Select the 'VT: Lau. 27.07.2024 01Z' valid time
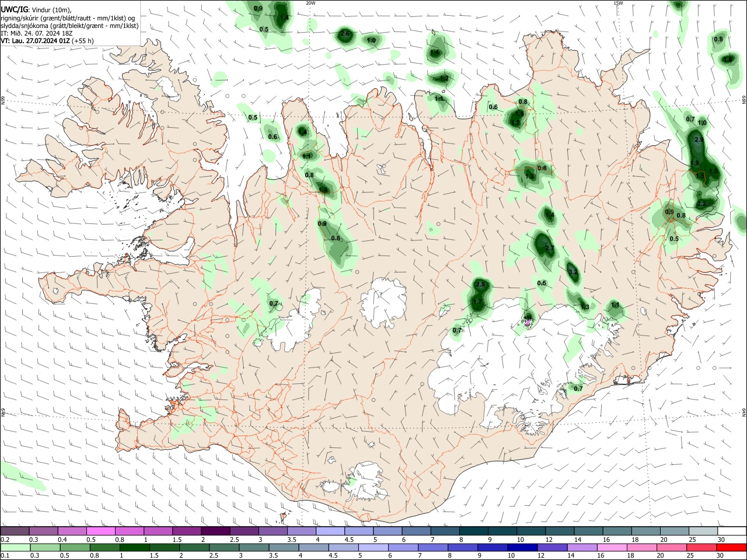Viewport: 747px width, 560px height. [35, 41]
